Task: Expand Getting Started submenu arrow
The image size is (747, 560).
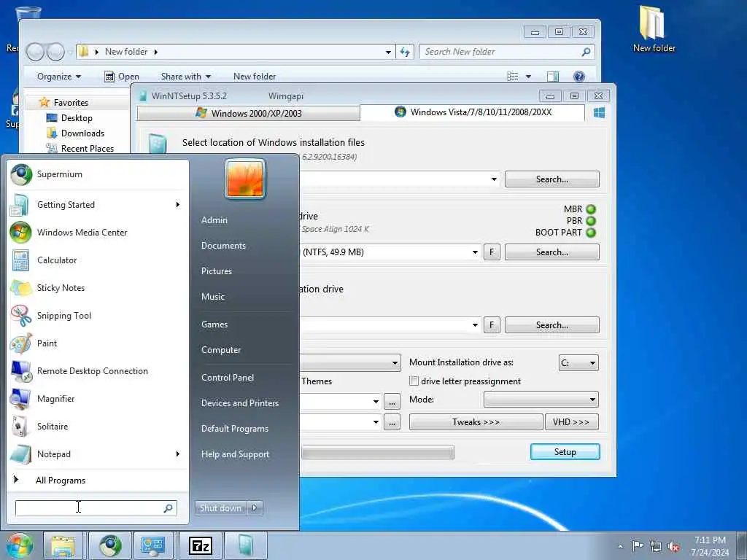Action: pyautogui.click(x=178, y=205)
